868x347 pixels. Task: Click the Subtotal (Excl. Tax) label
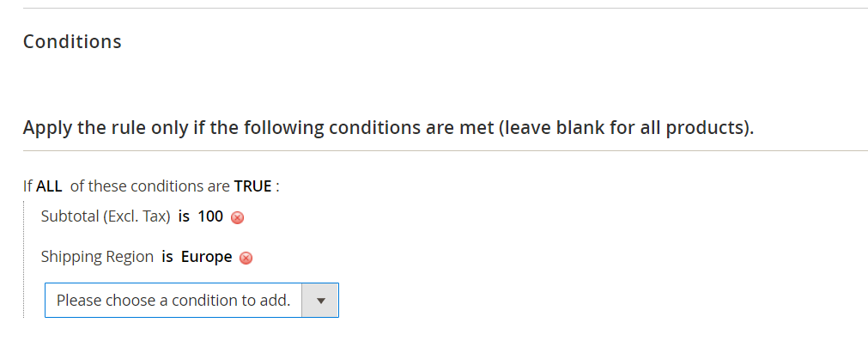(x=106, y=216)
